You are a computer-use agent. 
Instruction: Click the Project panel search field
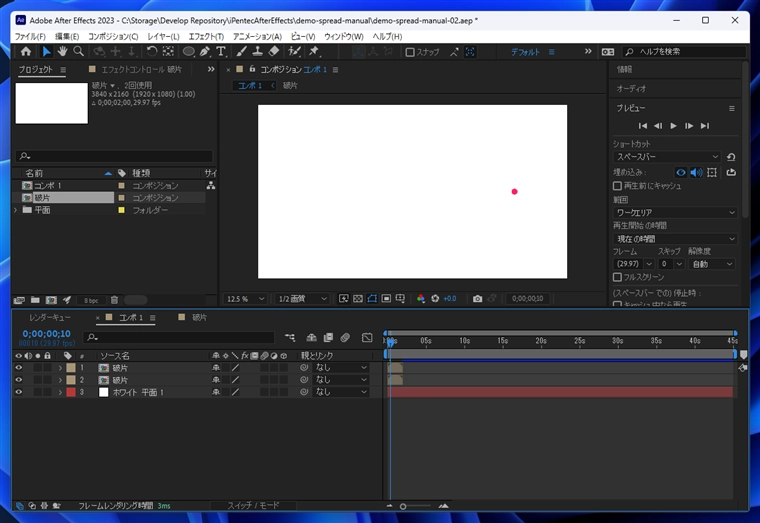click(114, 156)
